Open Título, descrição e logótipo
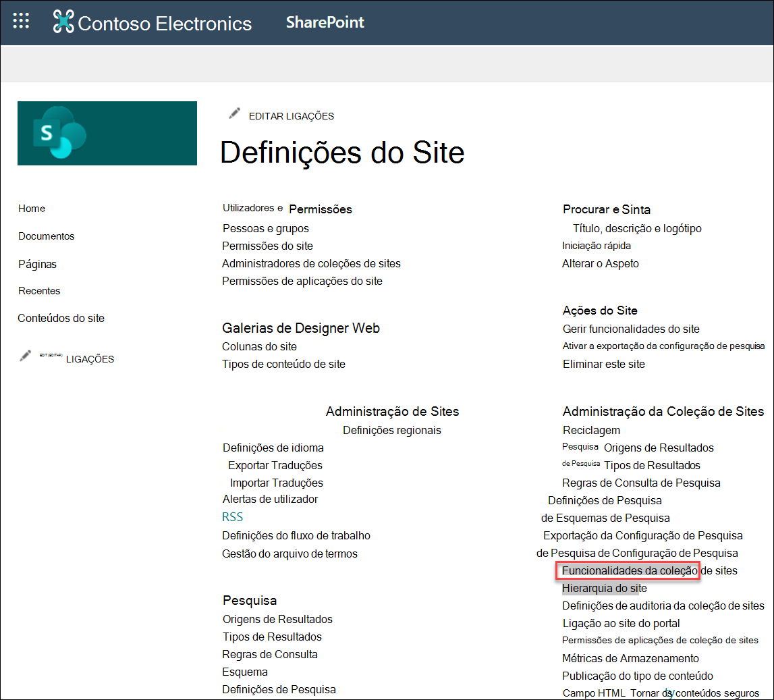 [x=637, y=228]
